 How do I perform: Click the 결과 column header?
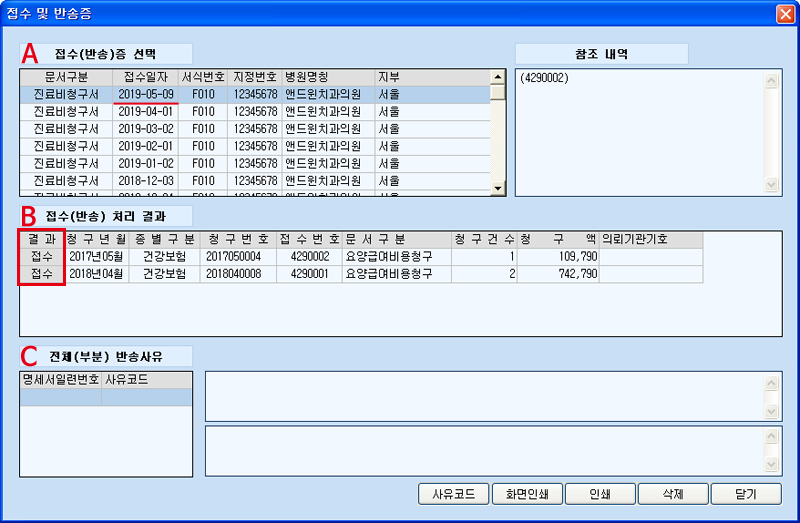tap(42, 240)
